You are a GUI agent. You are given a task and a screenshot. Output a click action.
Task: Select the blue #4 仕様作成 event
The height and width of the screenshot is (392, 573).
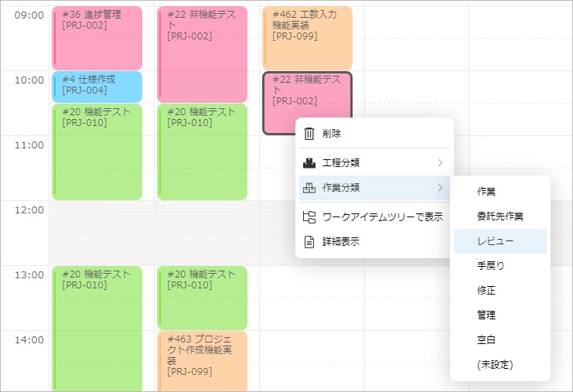(97, 86)
